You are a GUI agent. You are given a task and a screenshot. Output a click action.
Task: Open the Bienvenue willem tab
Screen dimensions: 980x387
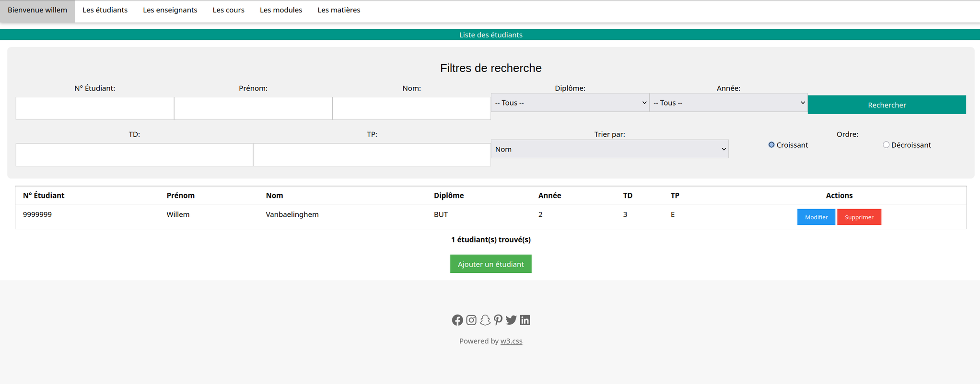pyautogui.click(x=37, y=10)
